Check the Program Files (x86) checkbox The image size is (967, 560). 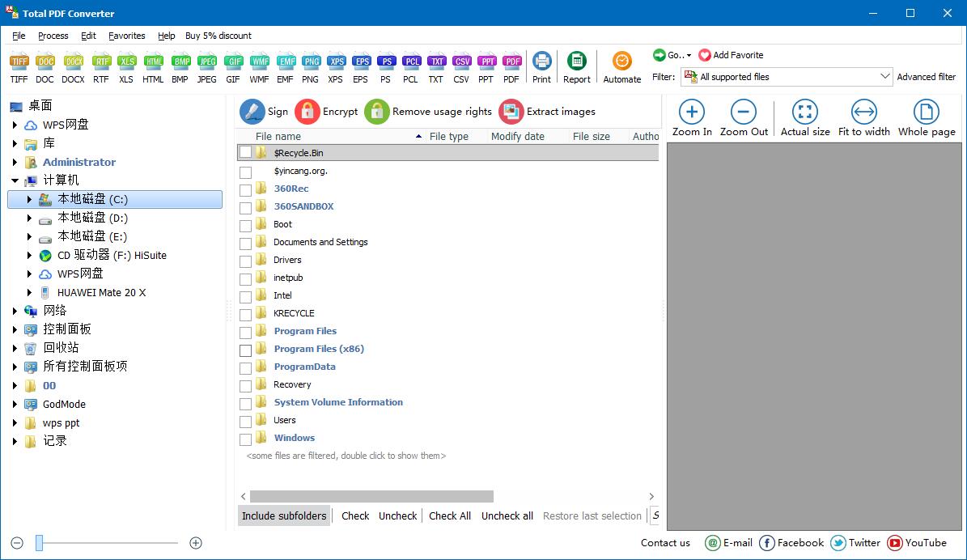tap(245, 350)
